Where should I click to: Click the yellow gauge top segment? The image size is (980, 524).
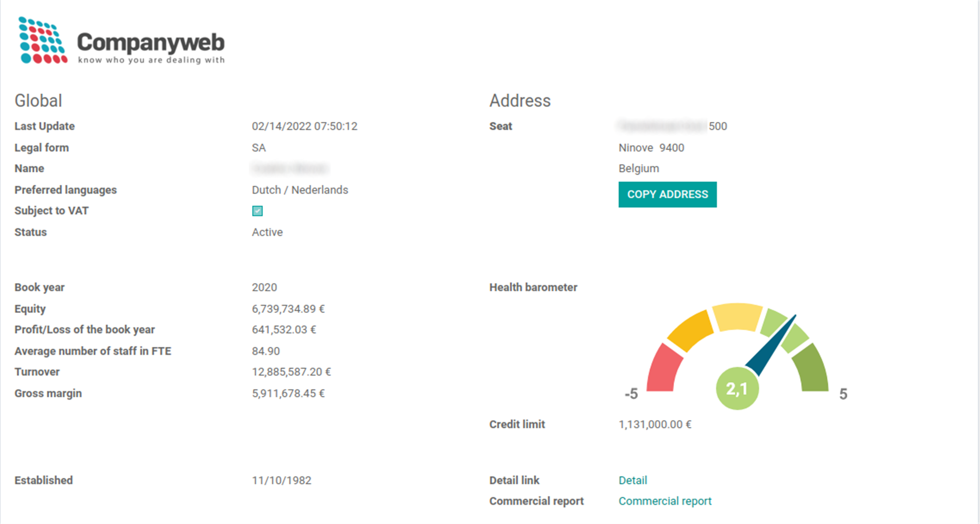737,316
